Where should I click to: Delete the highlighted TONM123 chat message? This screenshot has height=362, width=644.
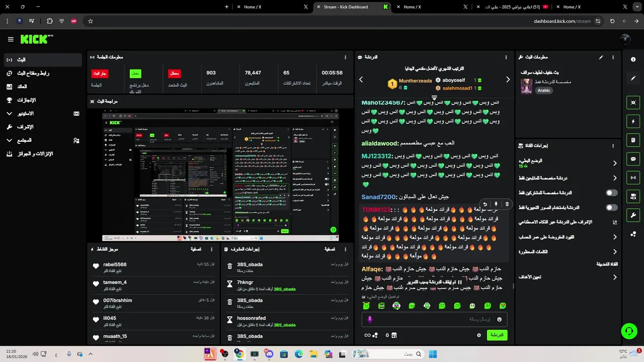[507, 204]
